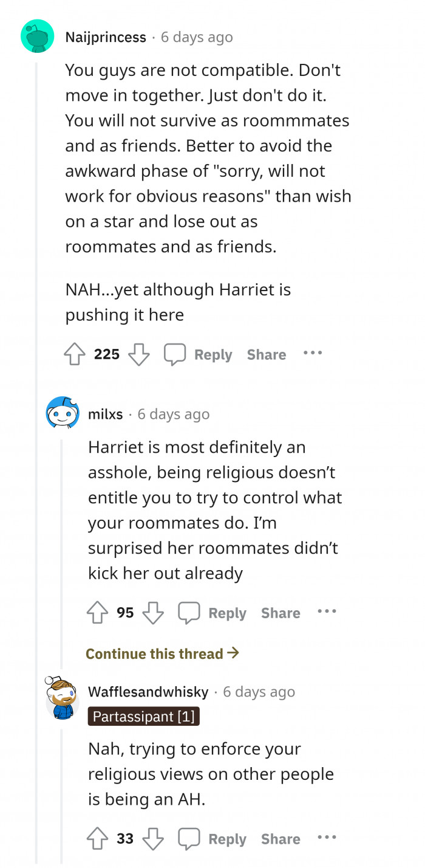Toggle the upvote on milxs's comment
Viewport: 425px width, 868px height.
(x=97, y=612)
